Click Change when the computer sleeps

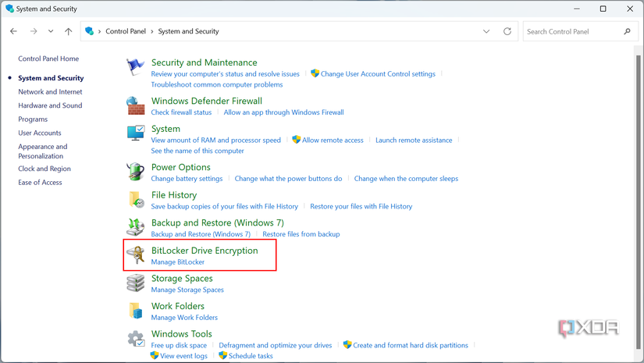point(406,179)
